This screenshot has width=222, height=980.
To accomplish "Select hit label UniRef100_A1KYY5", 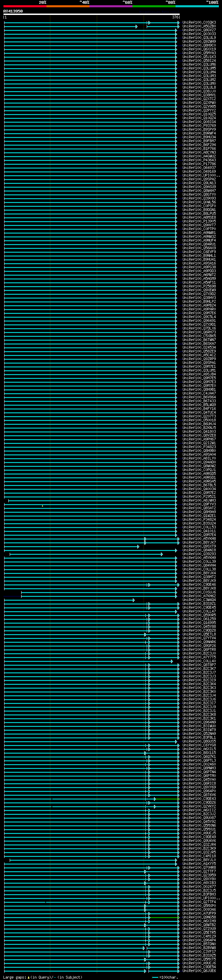I will pyautogui.click(x=199, y=864).
